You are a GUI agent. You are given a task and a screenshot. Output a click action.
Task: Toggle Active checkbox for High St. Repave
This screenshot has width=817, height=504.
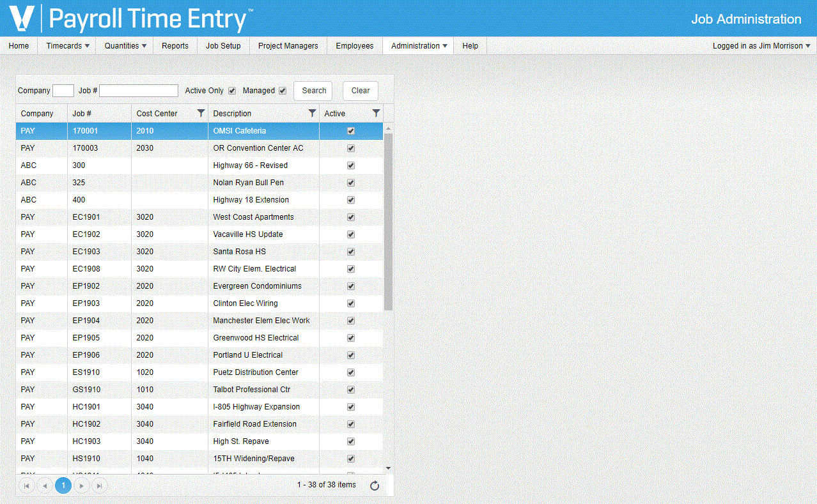(x=350, y=441)
